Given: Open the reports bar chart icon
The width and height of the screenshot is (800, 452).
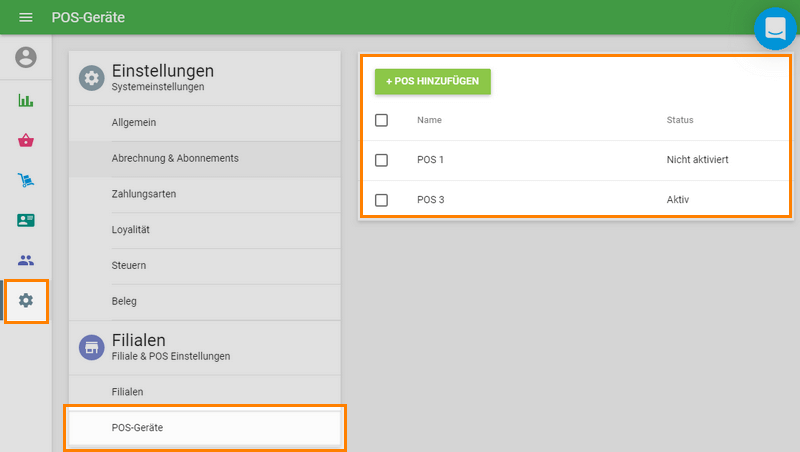Looking at the screenshot, I should coord(26,101).
